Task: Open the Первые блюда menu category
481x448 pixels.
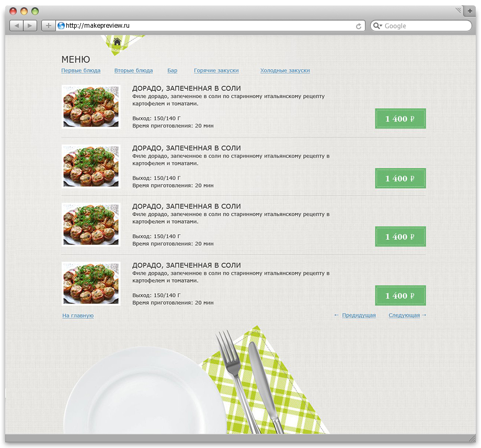Action: pyautogui.click(x=81, y=70)
